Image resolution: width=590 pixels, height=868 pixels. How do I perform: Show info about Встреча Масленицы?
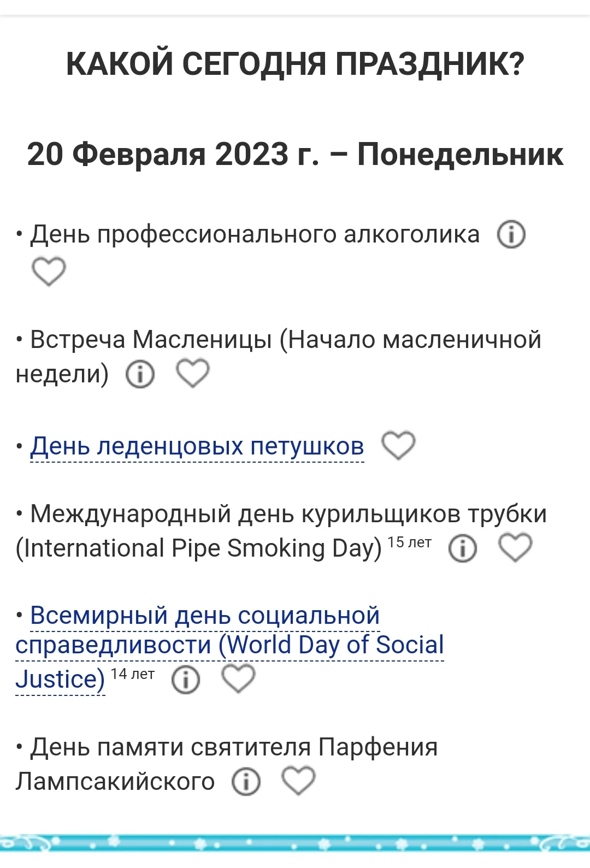tap(140, 375)
